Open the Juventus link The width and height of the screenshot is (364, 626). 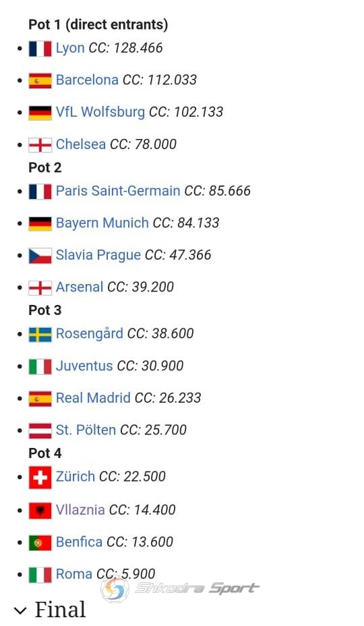click(84, 366)
